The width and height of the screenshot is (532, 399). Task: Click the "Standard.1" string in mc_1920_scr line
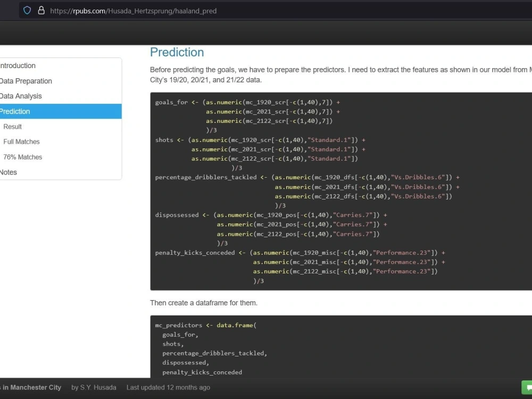pyautogui.click(x=329, y=140)
